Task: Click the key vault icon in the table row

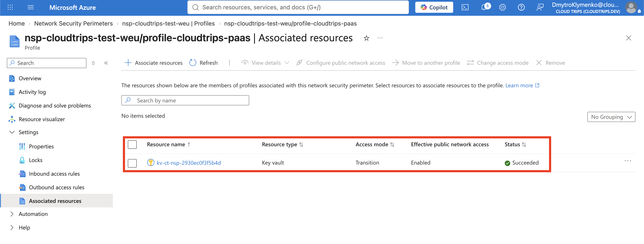Action: click(x=151, y=163)
